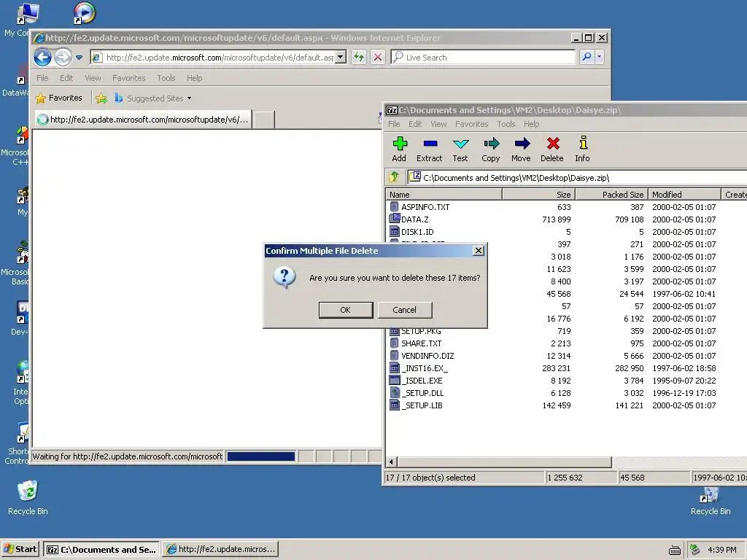The width and height of the screenshot is (747, 560).
Task: Confirm deletion with the OK button
Action: click(x=345, y=310)
